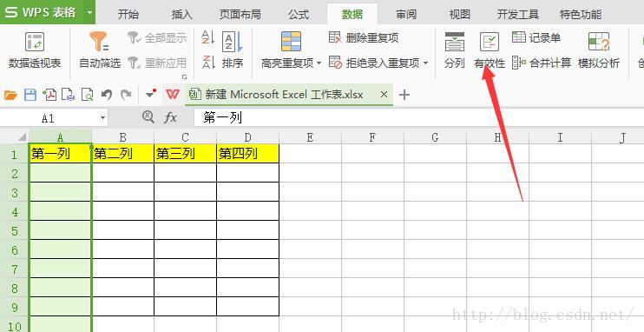Click Show All (全部显示) filter button
This screenshot has height=332, width=644.
click(157, 38)
